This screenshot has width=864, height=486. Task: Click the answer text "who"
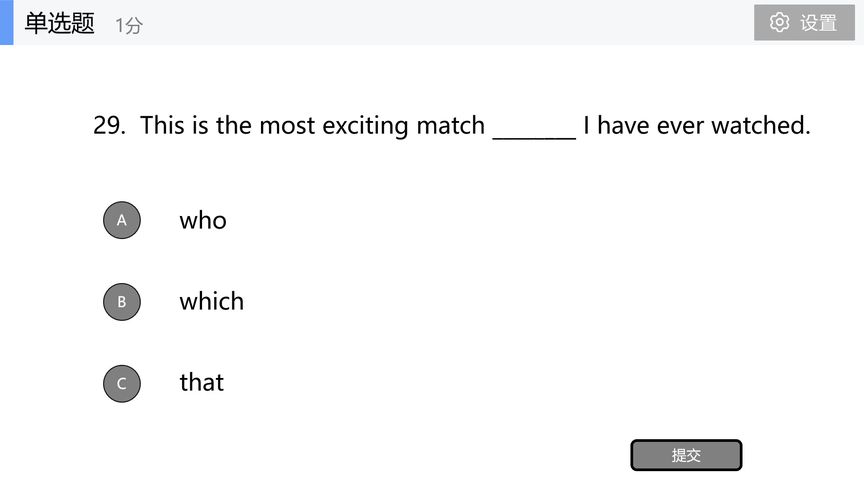(x=203, y=220)
